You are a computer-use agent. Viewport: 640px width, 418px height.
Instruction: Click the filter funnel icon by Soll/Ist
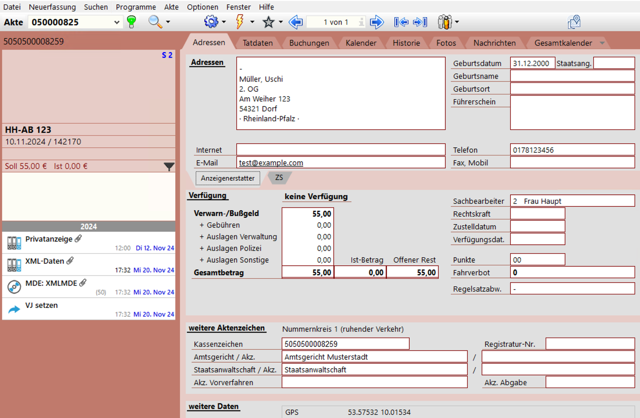(x=169, y=166)
